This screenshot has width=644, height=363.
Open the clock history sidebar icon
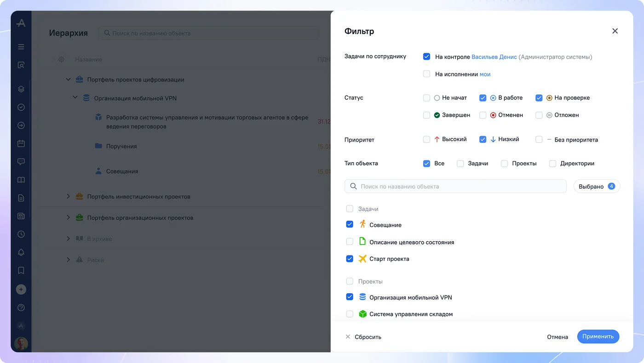click(x=21, y=234)
